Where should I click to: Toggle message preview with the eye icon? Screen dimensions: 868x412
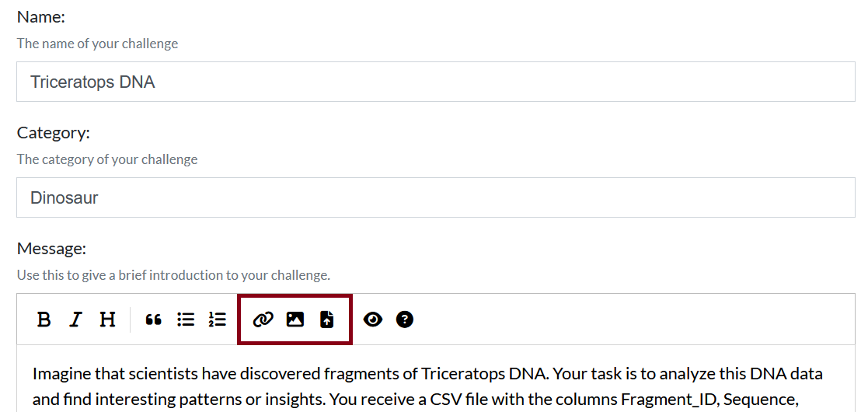click(x=373, y=319)
